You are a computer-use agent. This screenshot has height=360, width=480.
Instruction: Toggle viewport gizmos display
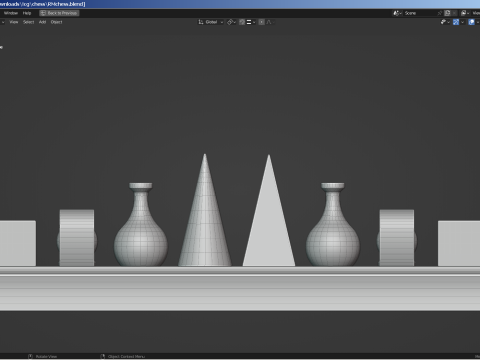click(456, 22)
